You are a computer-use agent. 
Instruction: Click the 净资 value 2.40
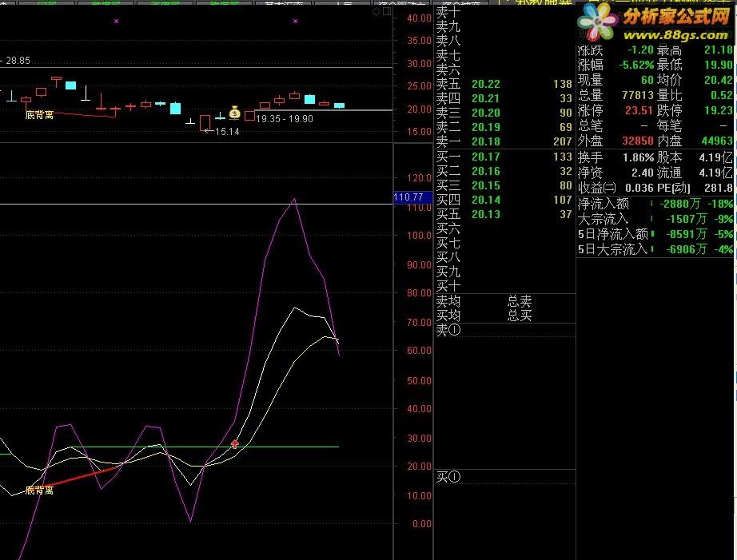tap(643, 173)
